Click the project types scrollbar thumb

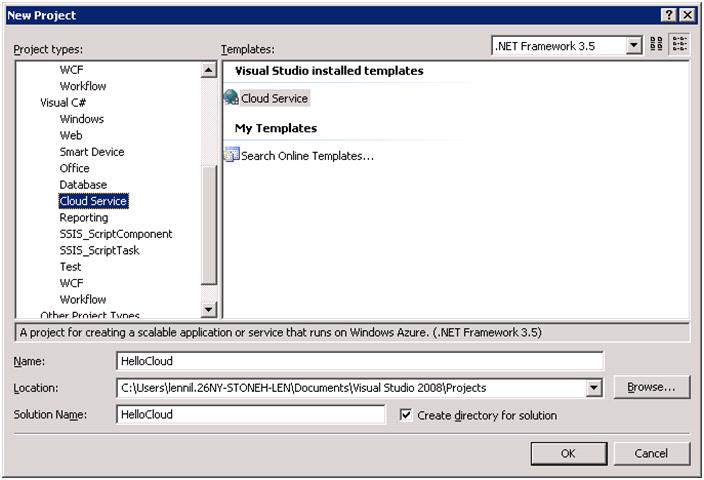point(208,225)
